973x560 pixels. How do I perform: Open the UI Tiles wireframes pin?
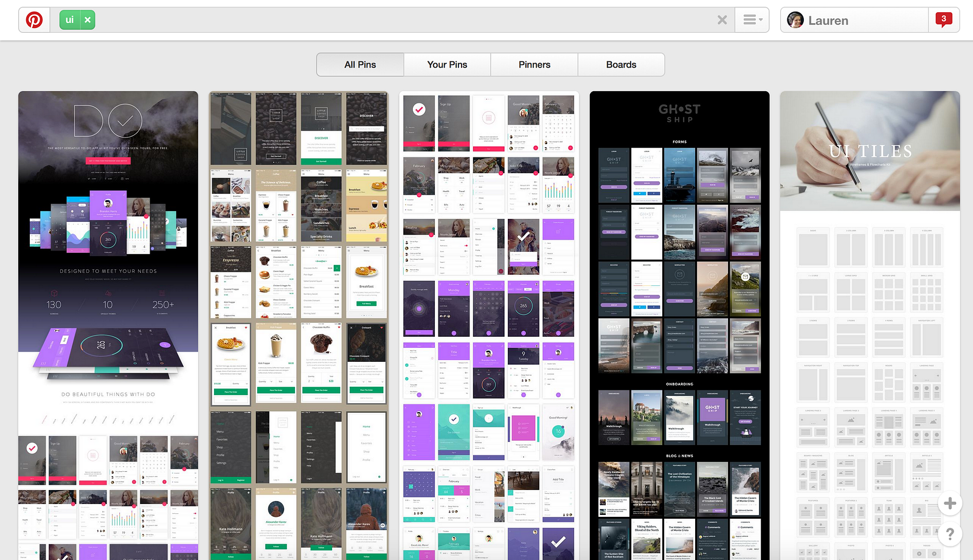point(870,325)
